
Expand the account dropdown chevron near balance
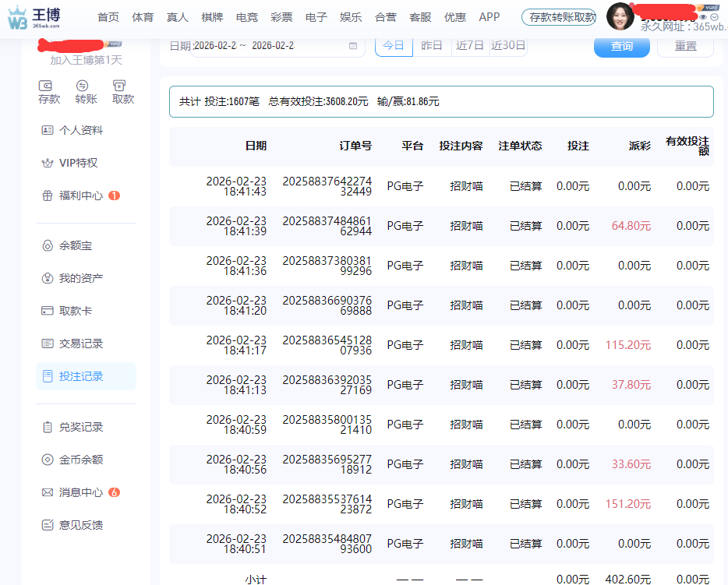tap(715, 16)
